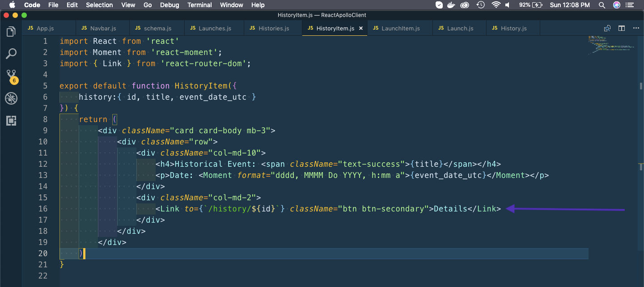Open editor More Actions ellipsis menu
The height and width of the screenshot is (287, 644).
click(636, 28)
